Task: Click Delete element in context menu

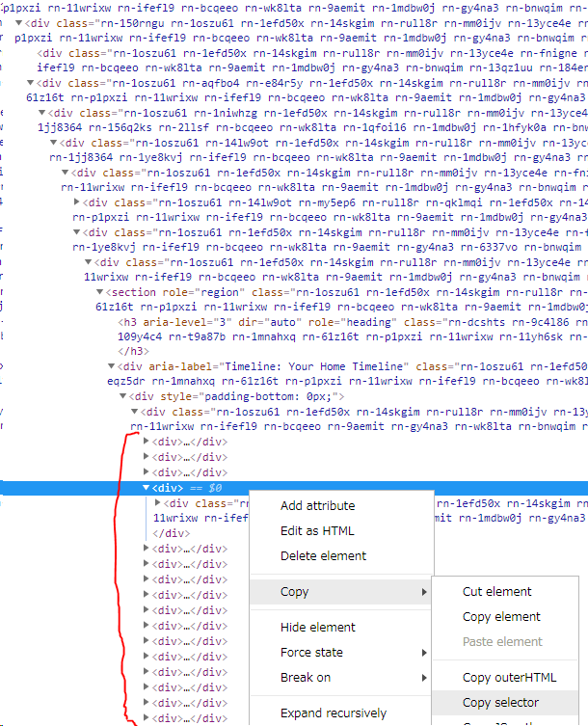Action: [323, 555]
